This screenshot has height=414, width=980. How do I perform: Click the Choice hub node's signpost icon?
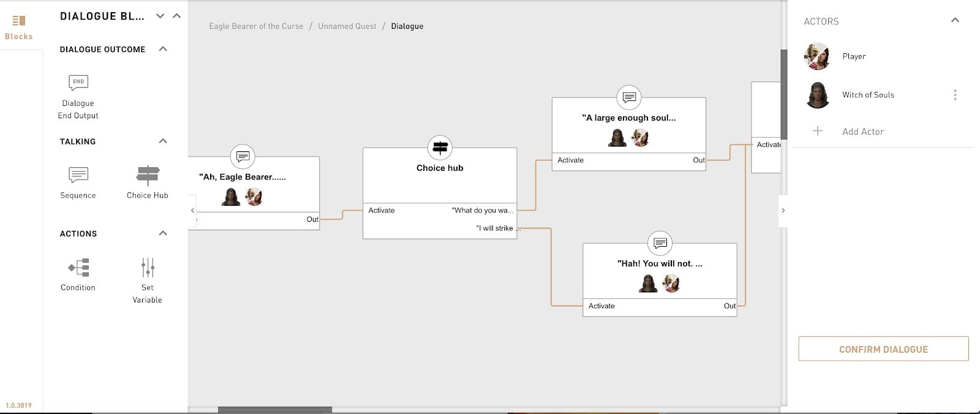coord(440,148)
